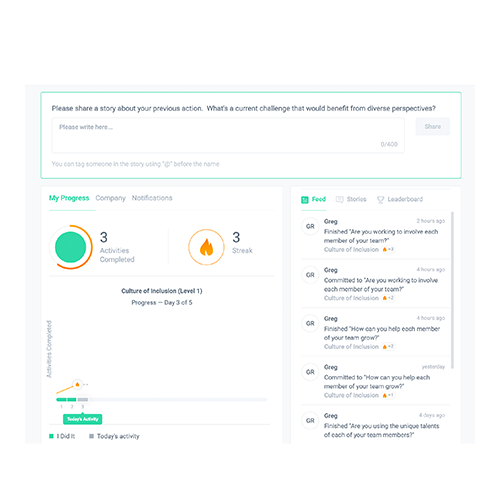Click the day progress bar track
This screenshot has height=500, width=500.
pos(162,399)
